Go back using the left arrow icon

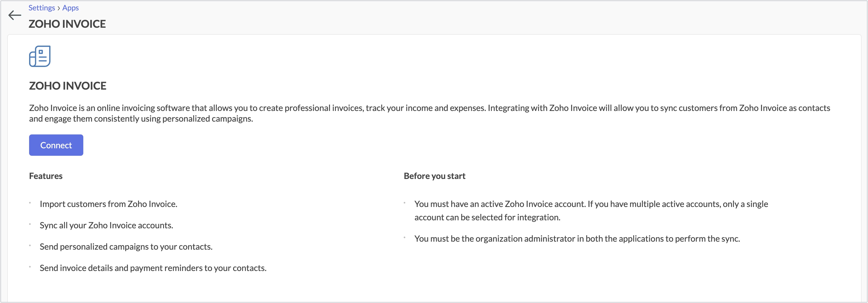[x=15, y=15]
